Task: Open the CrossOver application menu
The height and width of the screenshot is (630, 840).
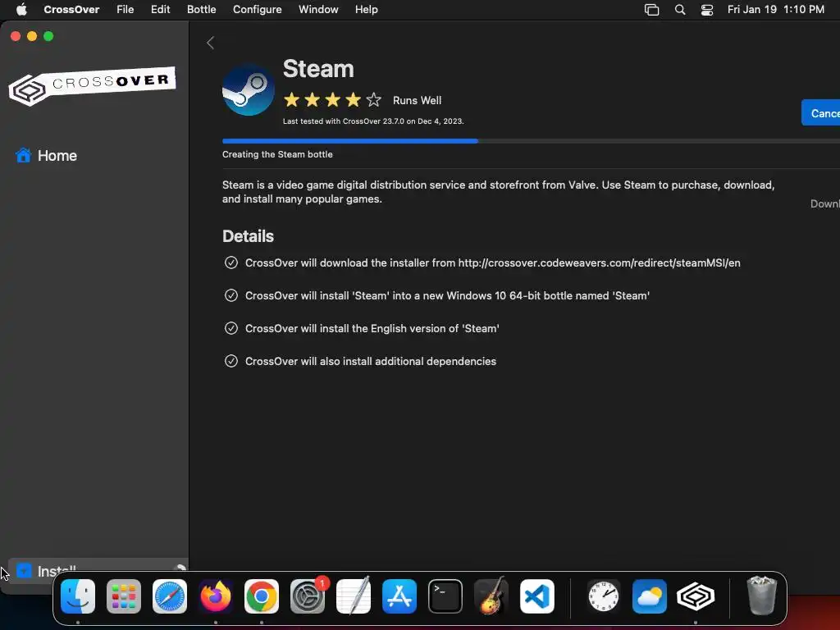Action: [x=71, y=10]
